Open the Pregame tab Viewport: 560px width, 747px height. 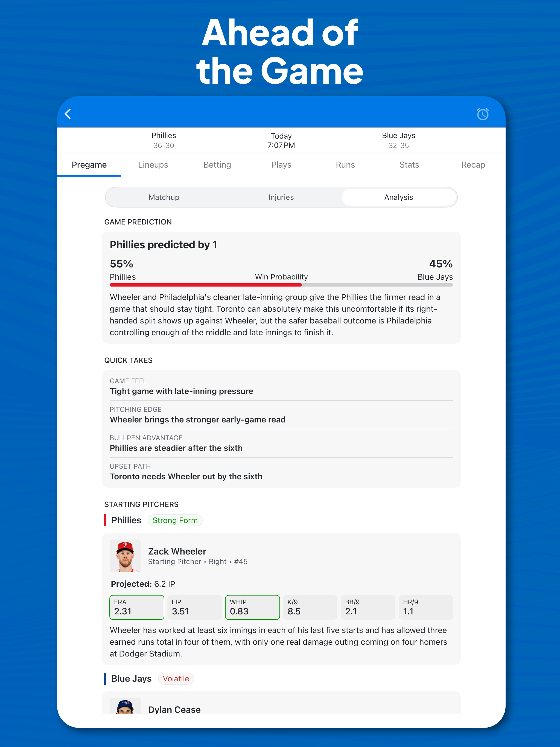point(89,165)
